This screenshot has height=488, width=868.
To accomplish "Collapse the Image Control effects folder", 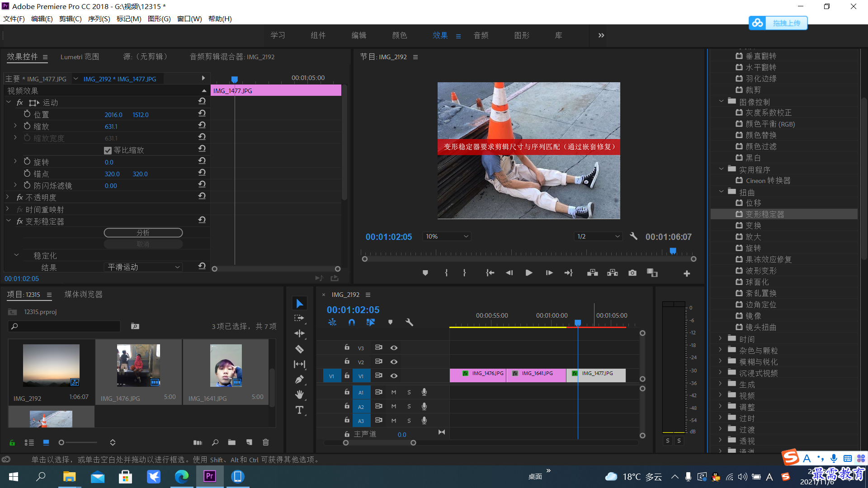I will 721,101.
